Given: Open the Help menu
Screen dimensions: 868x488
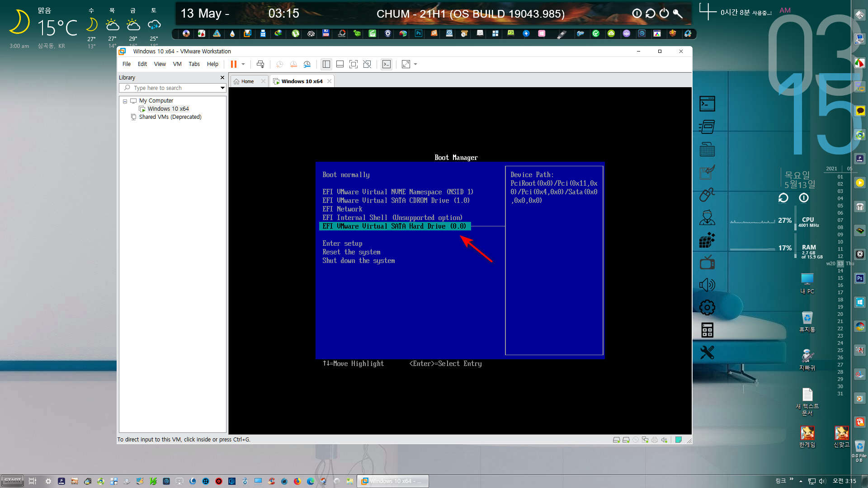Looking at the screenshot, I should point(212,64).
